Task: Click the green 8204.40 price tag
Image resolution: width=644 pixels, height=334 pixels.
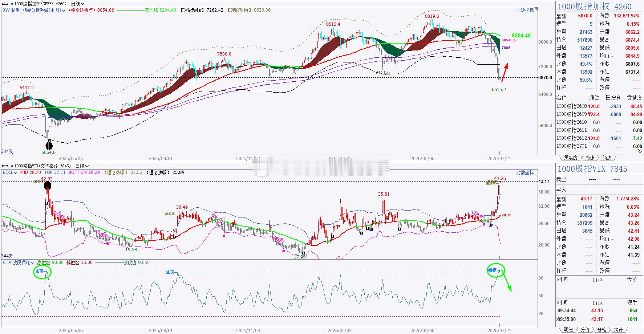Action: 521,36
